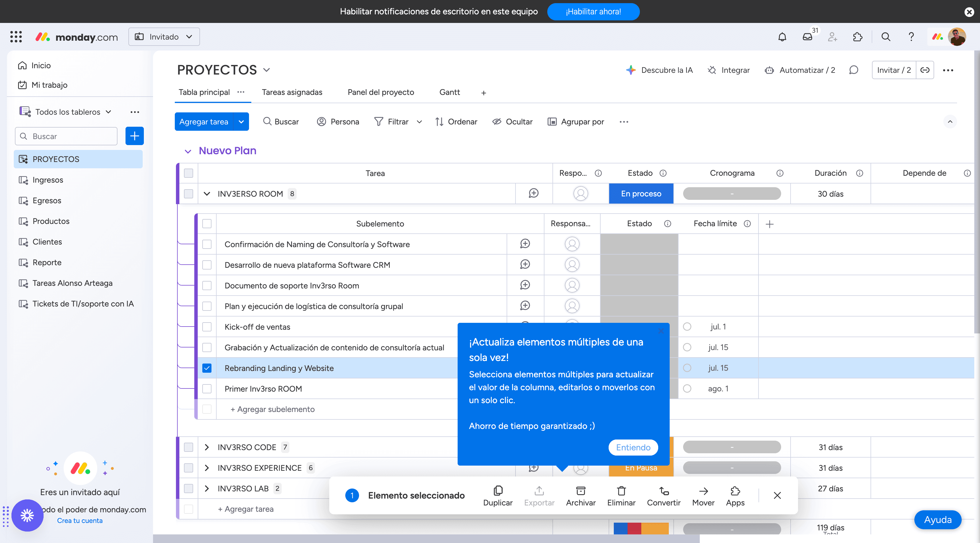The width and height of the screenshot is (980, 543).
Task: Click Eliminar in the selection bar
Action: (621, 496)
